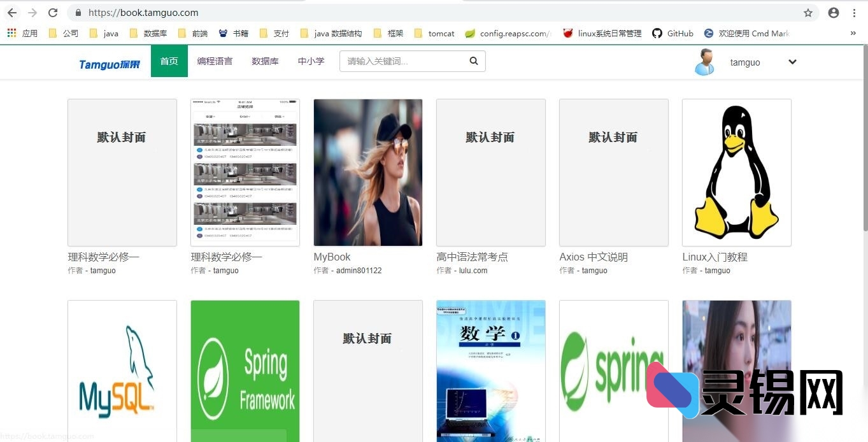The height and width of the screenshot is (442, 868).
Task: Click the padlock security icon
Action: (x=78, y=12)
